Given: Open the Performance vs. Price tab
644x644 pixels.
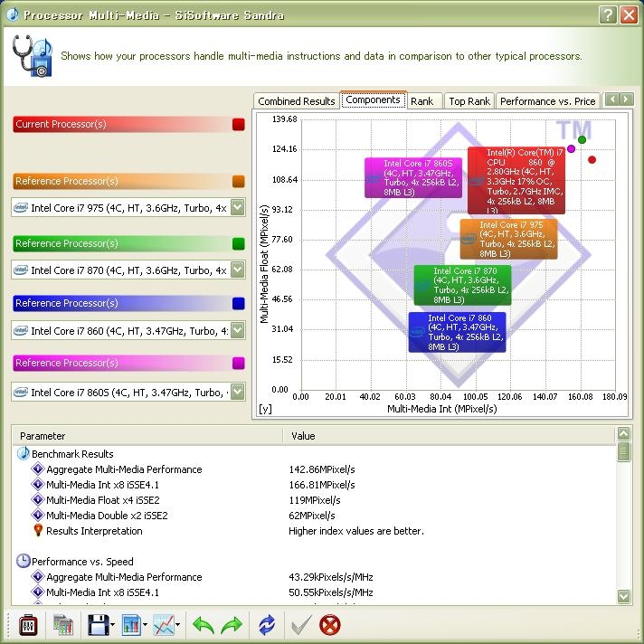Looking at the screenshot, I should click(548, 101).
